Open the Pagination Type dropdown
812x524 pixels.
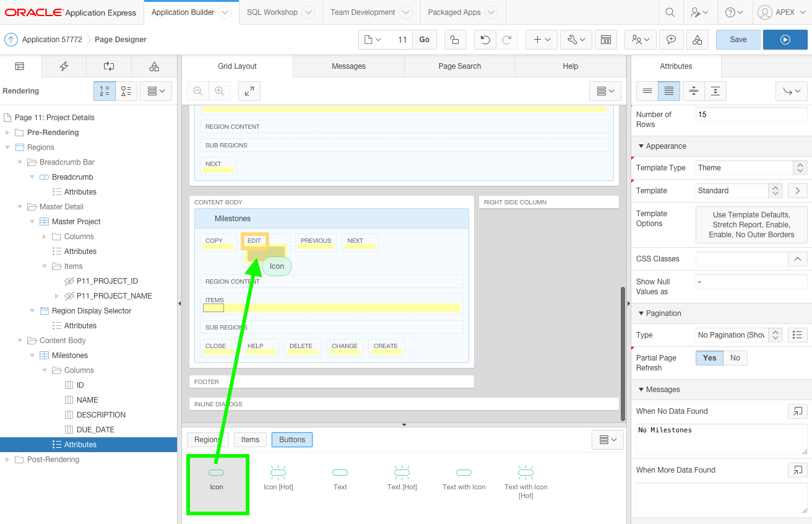(739, 335)
